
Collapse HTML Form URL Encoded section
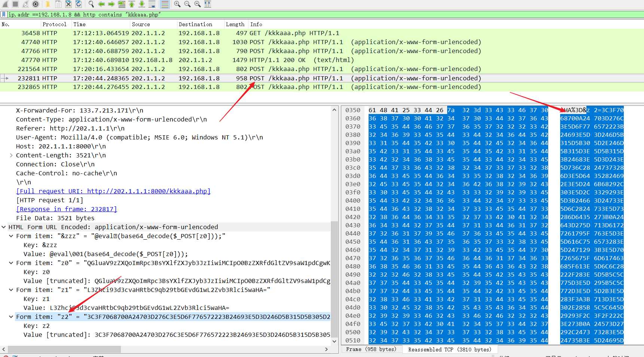pos(4,227)
